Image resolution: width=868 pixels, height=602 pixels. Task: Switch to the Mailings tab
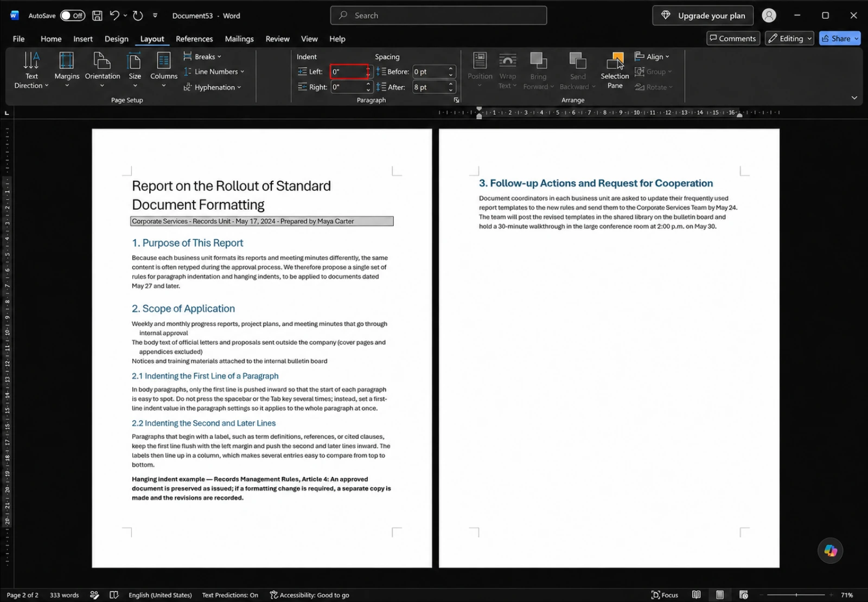pos(239,39)
